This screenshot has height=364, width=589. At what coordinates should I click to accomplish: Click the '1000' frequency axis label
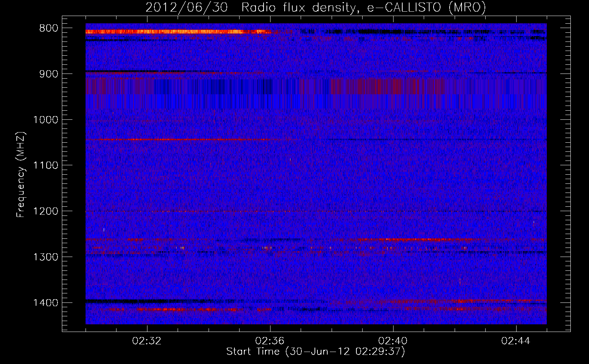coord(46,120)
